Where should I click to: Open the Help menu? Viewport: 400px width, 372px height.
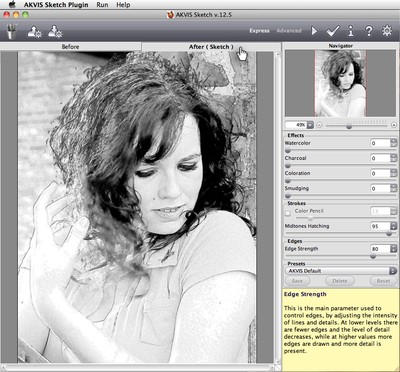click(x=123, y=5)
